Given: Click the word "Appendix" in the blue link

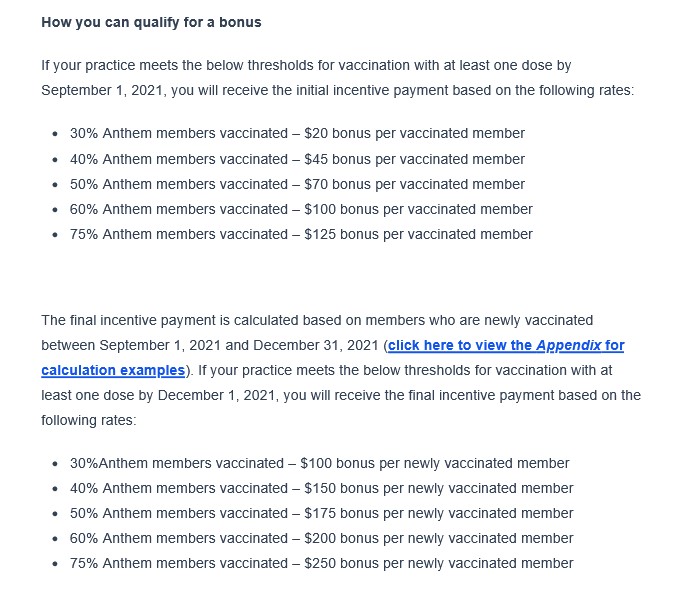Looking at the screenshot, I should pos(569,346).
